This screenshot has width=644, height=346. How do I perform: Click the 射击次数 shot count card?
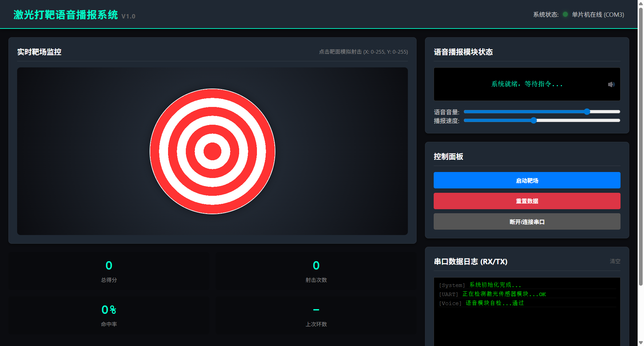pyautogui.click(x=316, y=271)
